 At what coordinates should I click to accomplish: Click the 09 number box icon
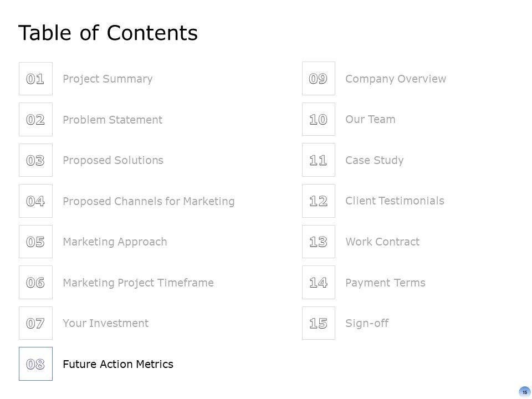(318, 79)
